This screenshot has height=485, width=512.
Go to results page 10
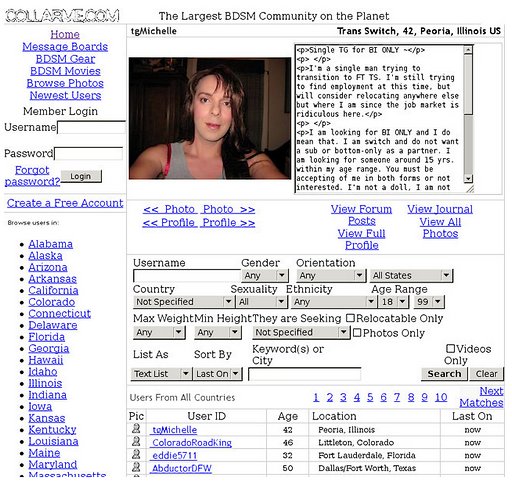pyautogui.click(x=441, y=397)
